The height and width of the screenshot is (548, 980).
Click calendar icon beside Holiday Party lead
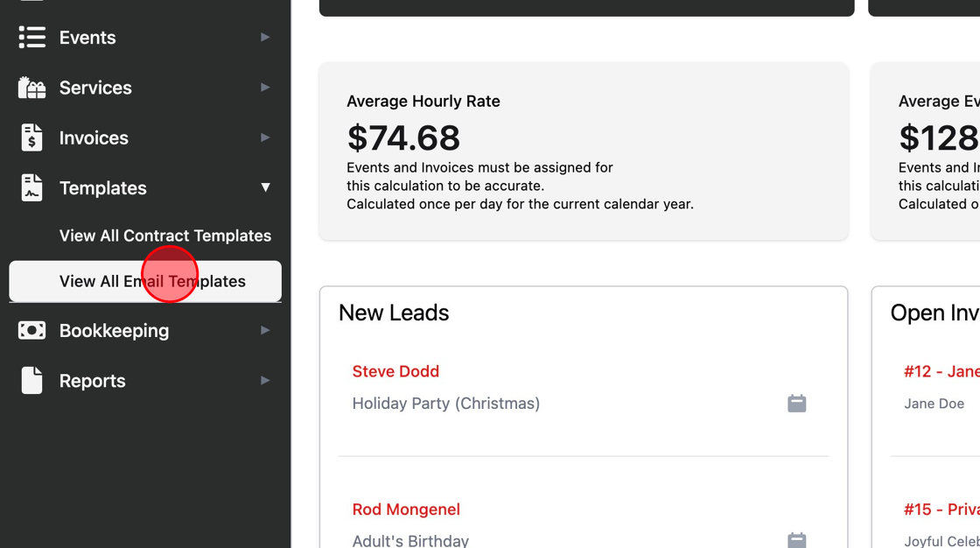tap(796, 404)
